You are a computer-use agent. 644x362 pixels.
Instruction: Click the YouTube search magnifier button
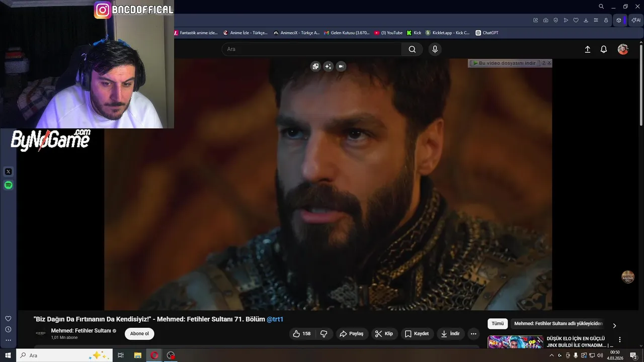coord(412,49)
